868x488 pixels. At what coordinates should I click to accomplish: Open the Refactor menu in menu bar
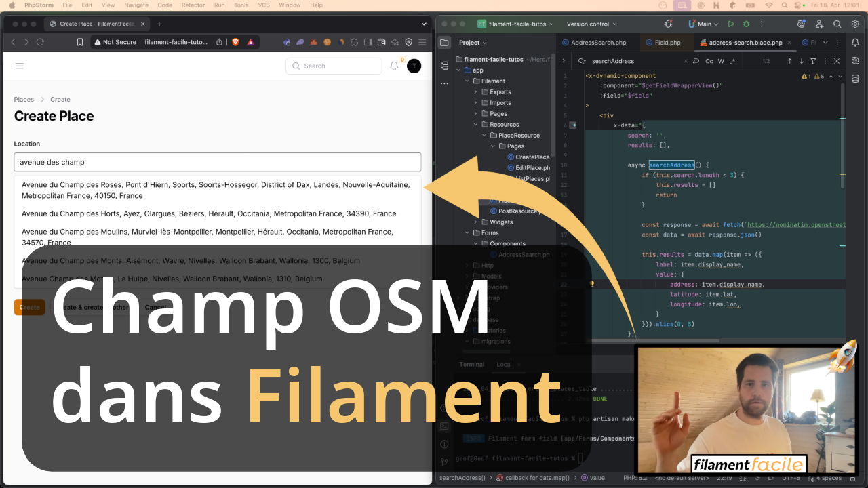(193, 5)
